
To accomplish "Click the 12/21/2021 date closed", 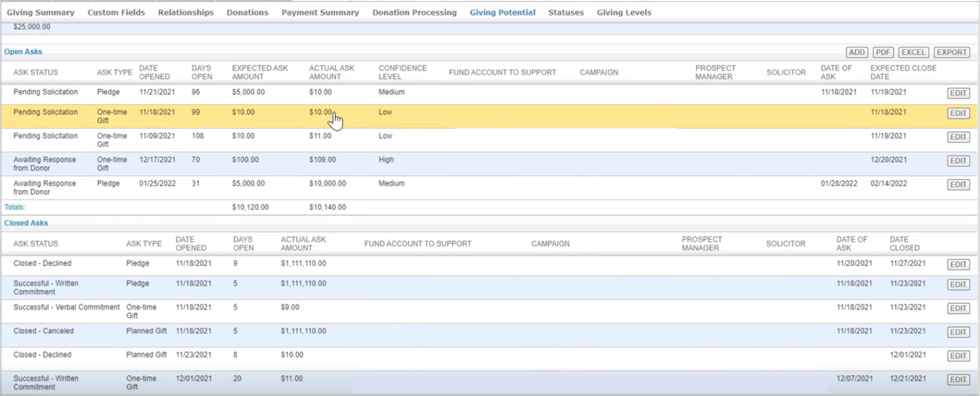I will tap(908, 379).
